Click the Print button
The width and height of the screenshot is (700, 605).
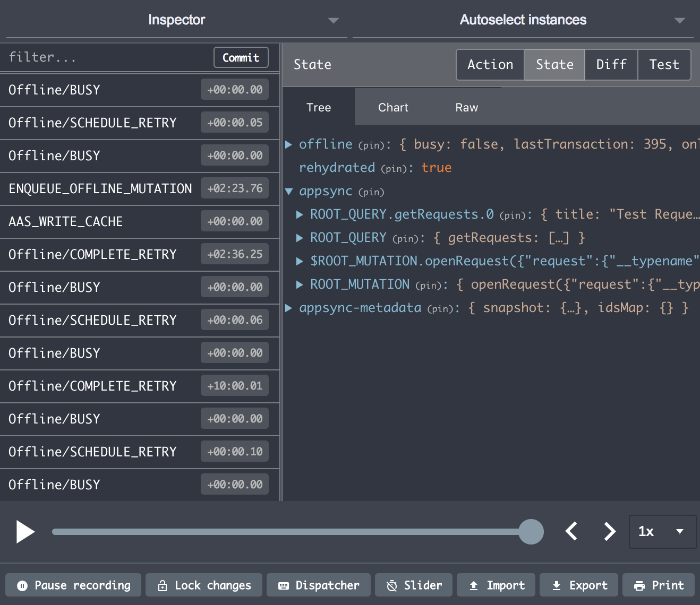(x=659, y=585)
